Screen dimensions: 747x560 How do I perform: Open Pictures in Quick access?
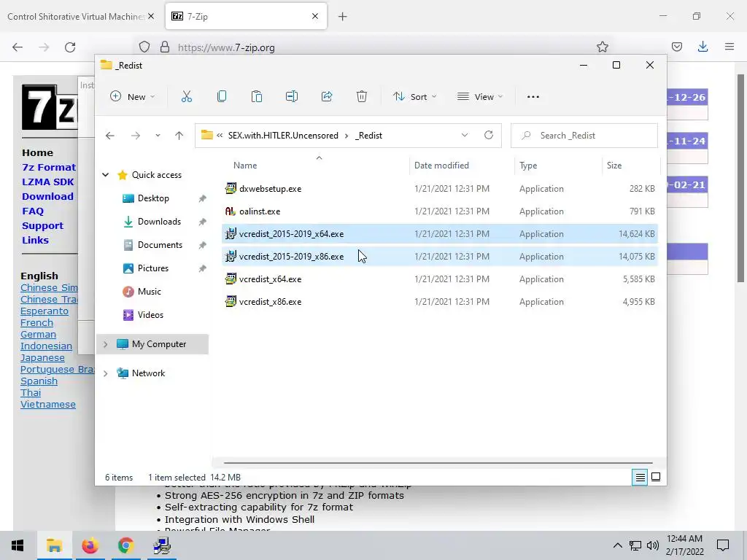tap(152, 268)
